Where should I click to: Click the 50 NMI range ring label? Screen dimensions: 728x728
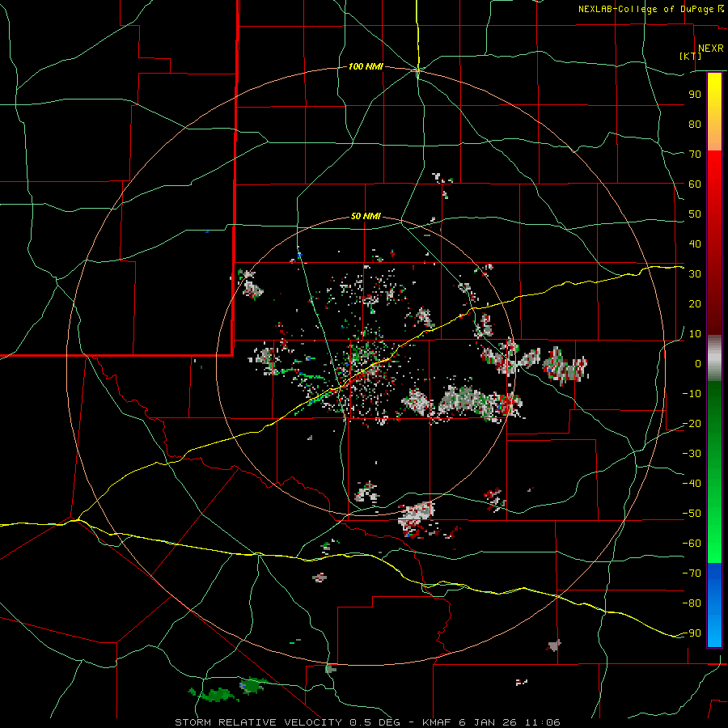click(x=366, y=216)
